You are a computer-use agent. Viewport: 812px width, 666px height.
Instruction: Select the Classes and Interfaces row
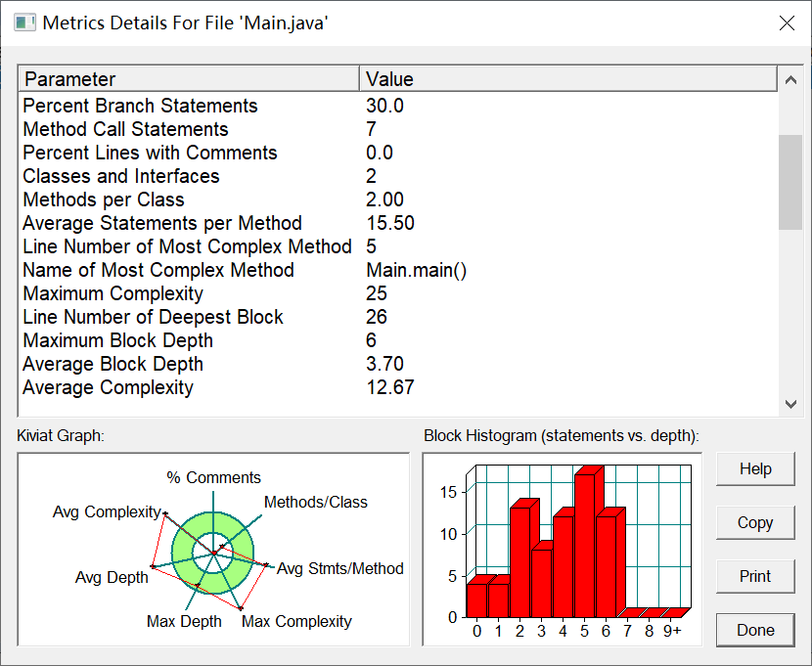[x=398, y=176]
